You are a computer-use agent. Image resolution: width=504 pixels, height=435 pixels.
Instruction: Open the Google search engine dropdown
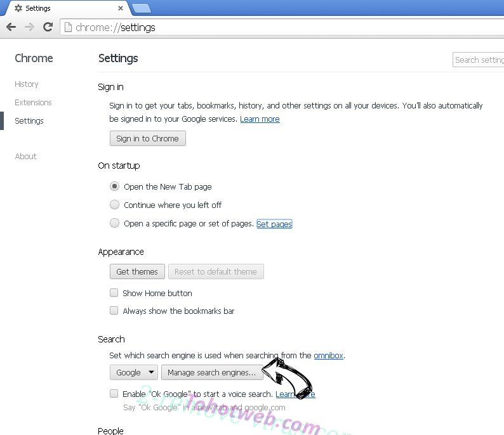click(x=134, y=372)
